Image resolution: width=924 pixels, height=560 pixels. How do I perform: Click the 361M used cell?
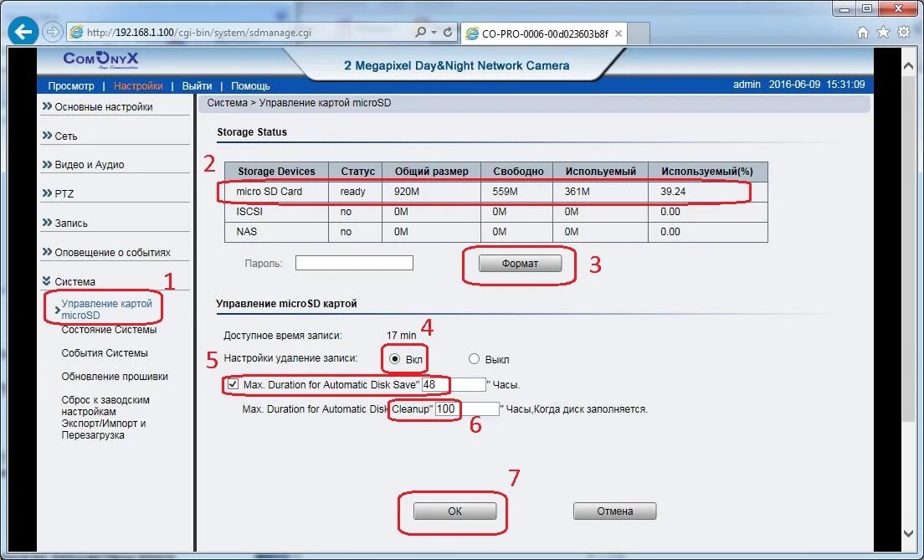tap(600, 192)
